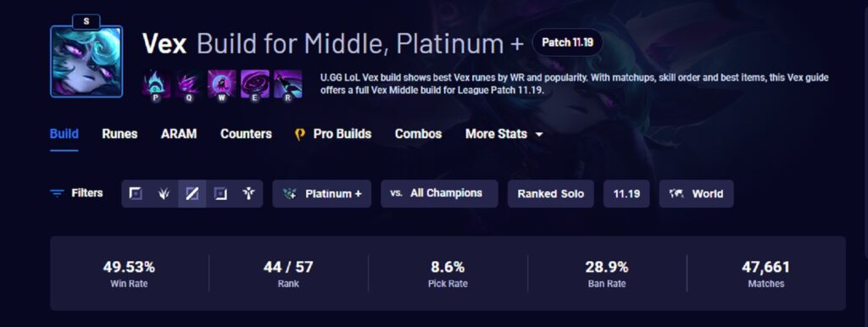Click Vex R ultimate ability icon
Image resolution: width=868 pixels, height=327 pixels.
coord(288,84)
